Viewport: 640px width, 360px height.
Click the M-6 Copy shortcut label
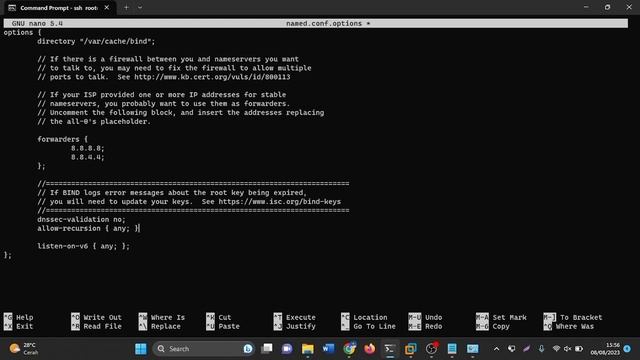pyautogui.click(x=493, y=326)
